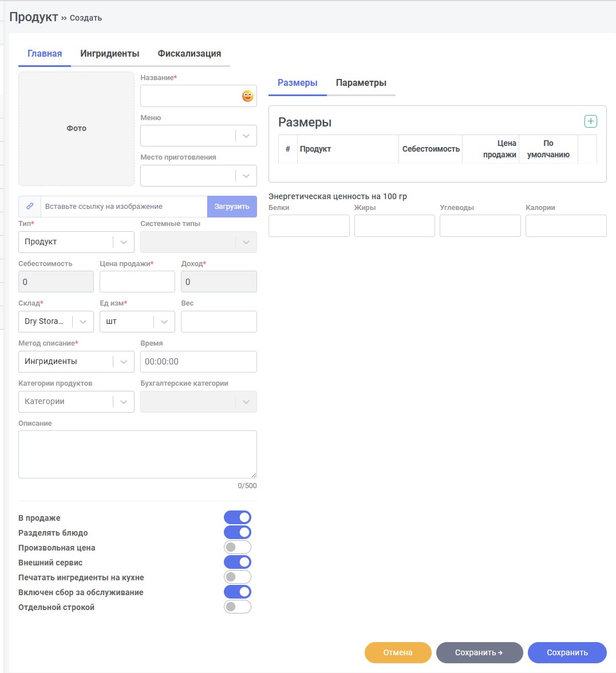The image size is (616, 673).
Task: Toggle Включен сбор за обслуживание switch
Action: 238,592
